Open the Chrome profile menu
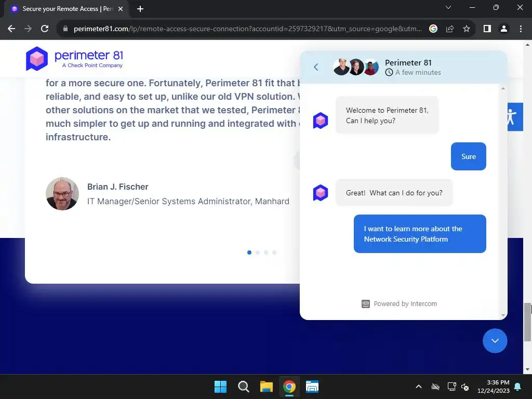Viewport: 532px width, 399px height. click(504, 29)
